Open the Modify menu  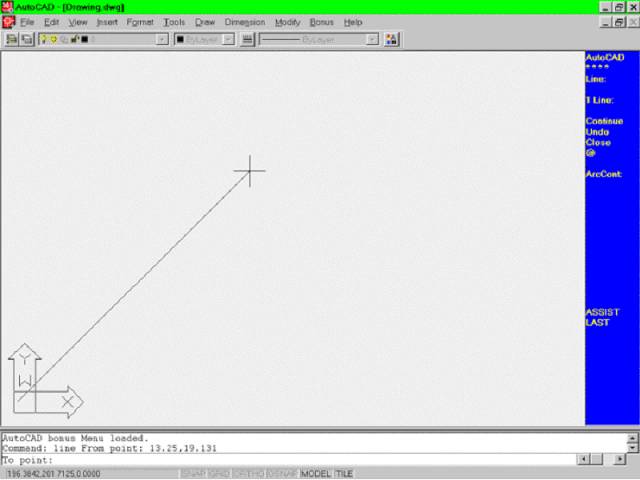(x=287, y=22)
